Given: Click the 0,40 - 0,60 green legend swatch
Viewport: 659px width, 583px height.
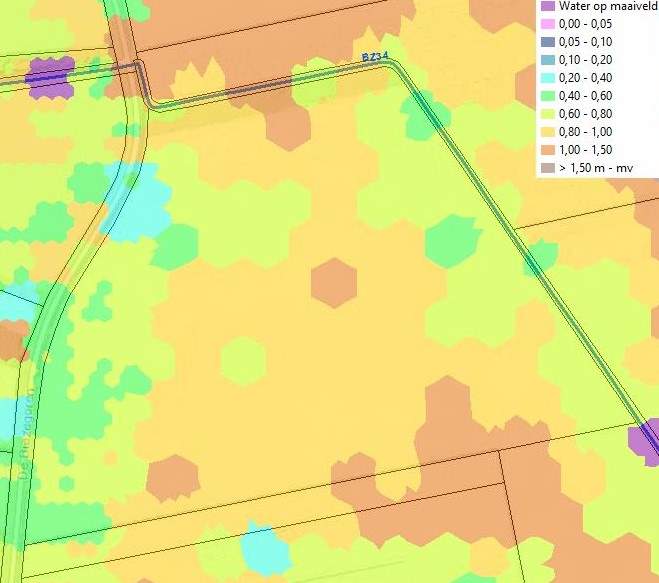Looking at the screenshot, I should 548,96.
